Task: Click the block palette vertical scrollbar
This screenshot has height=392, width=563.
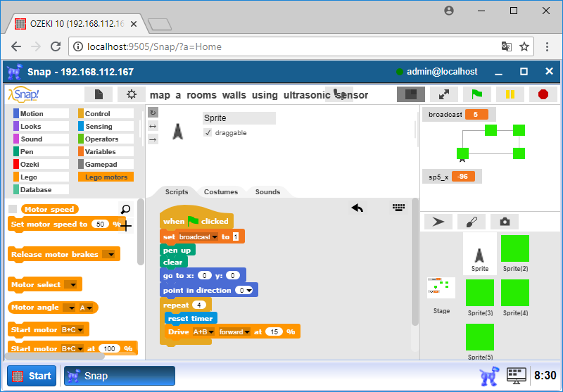Action: tap(141, 232)
